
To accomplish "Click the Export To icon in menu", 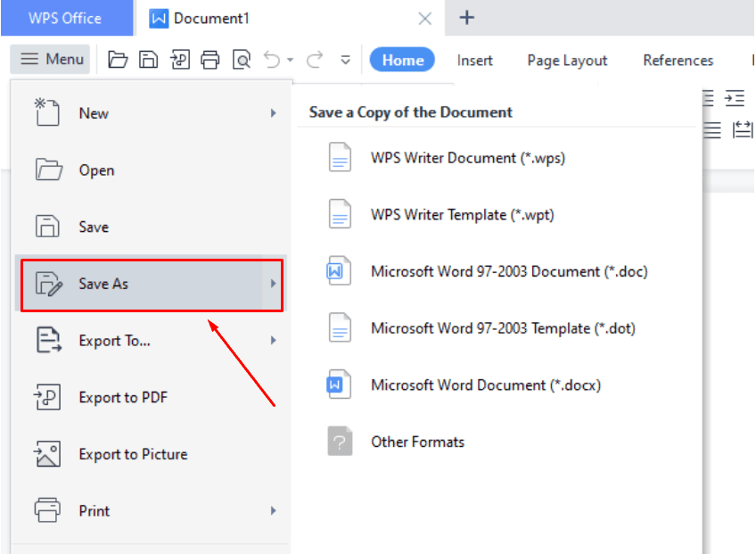I will 48,340.
